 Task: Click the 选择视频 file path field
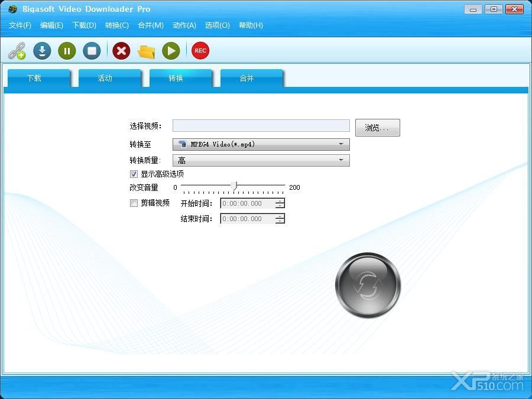(x=261, y=125)
